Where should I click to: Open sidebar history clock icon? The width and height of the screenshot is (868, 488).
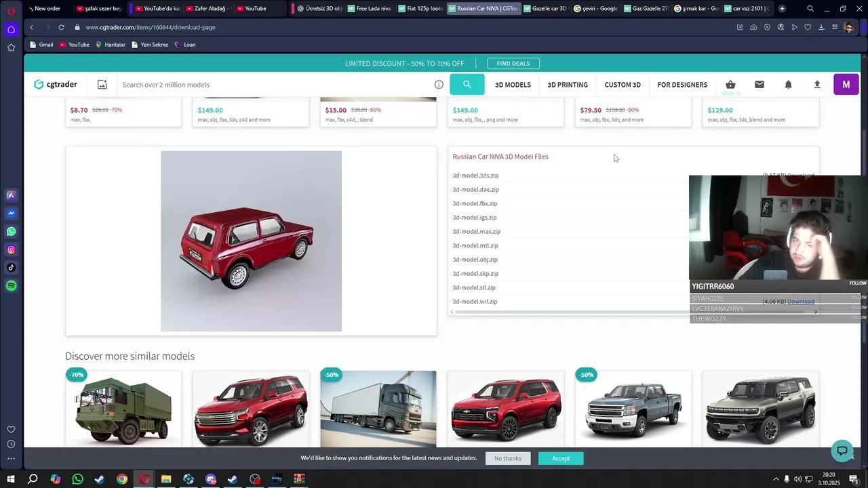click(x=11, y=444)
